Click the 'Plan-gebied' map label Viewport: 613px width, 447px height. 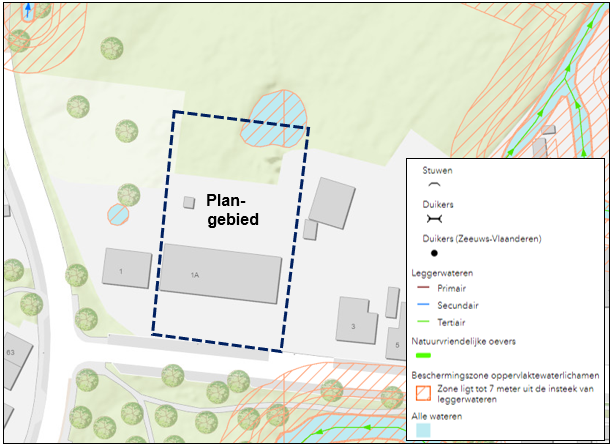point(233,210)
